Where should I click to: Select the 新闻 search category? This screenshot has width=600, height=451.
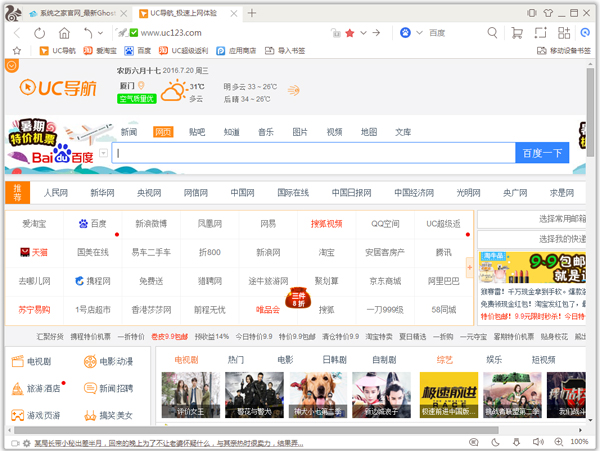click(129, 132)
